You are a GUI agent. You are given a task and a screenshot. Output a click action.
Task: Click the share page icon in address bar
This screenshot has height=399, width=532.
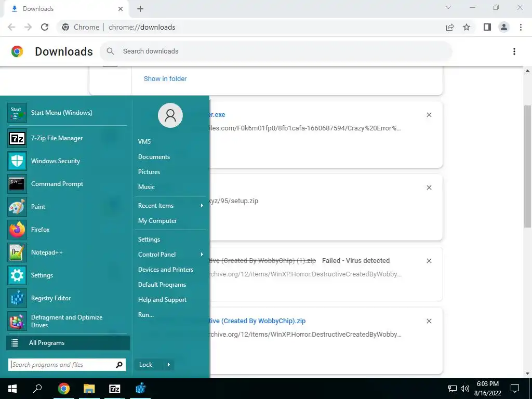(450, 27)
